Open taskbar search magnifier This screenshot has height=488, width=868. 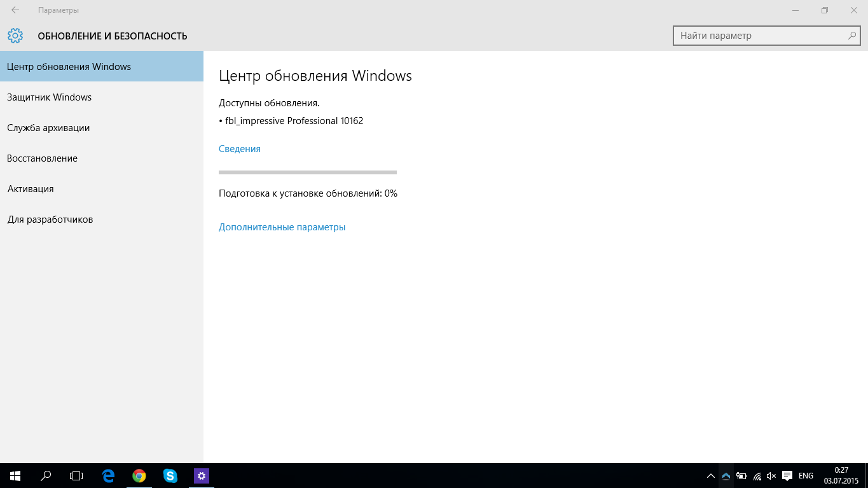tap(46, 475)
